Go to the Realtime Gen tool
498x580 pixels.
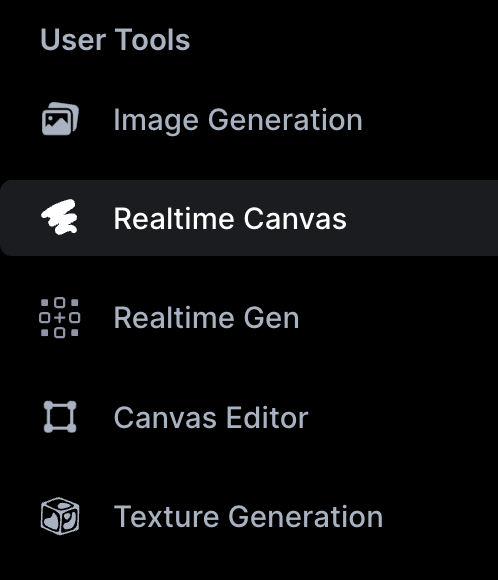206,318
